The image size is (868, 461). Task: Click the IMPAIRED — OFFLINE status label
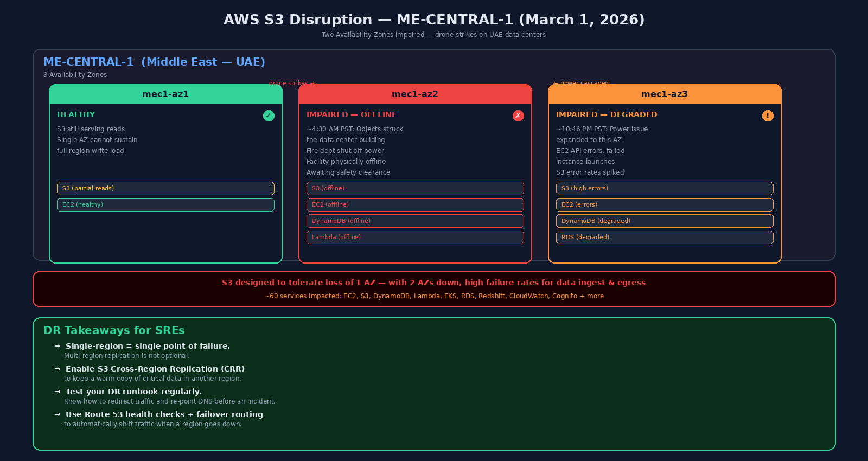pyautogui.click(x=352, y=114)
